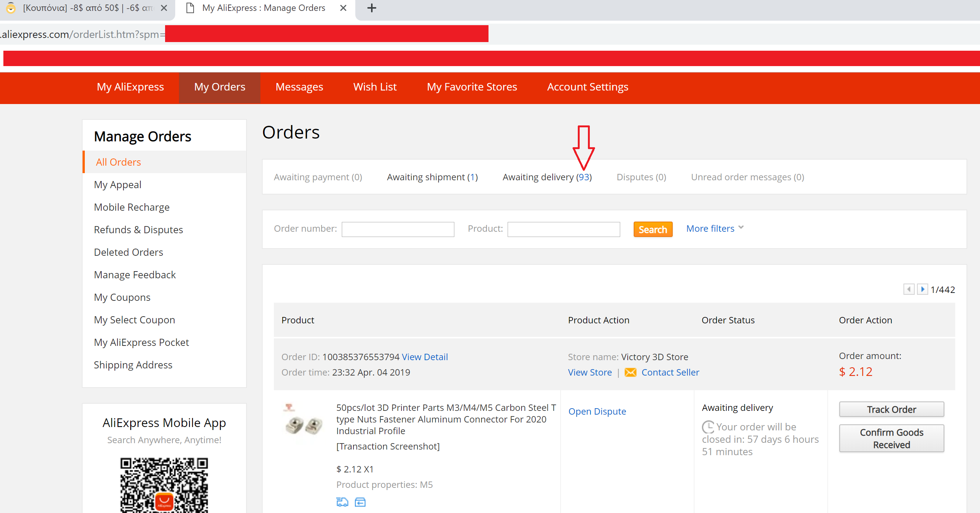The height and width of the screenshot is (513, 980).
Task: Filter by Awaiting payment (0)
Action: 318,177
